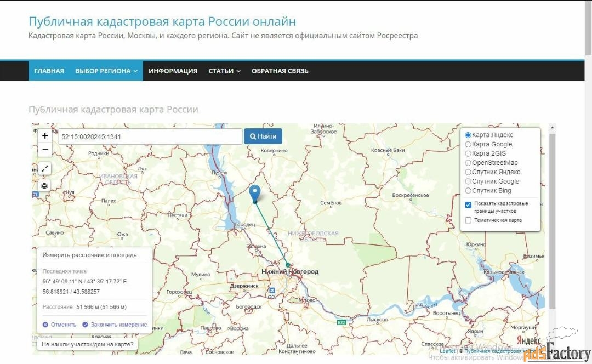Click the blue location pin marker
Image resolution: width=592 pixels, height=364 pixels.
click(x=255, y=193)
